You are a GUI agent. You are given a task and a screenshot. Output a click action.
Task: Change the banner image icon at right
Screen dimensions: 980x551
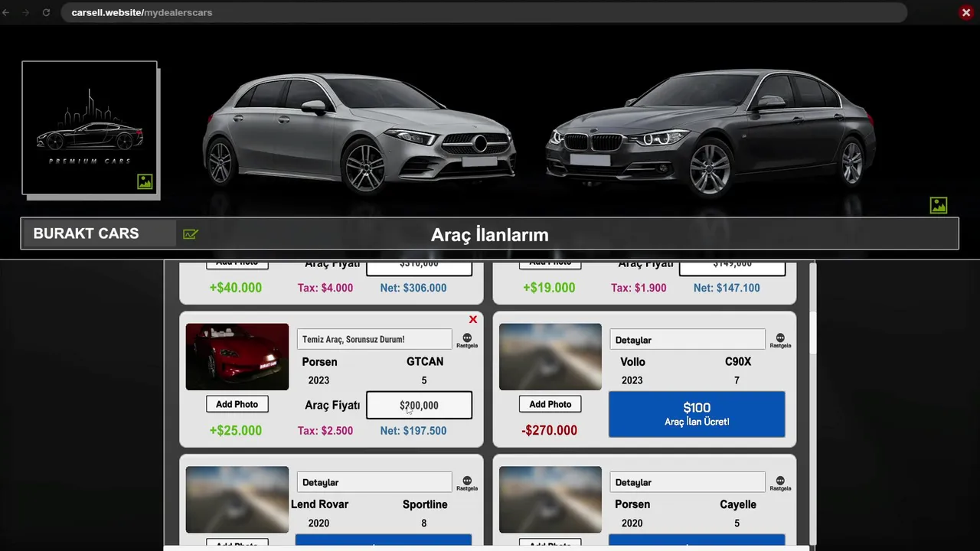click(x=939, y=205)
